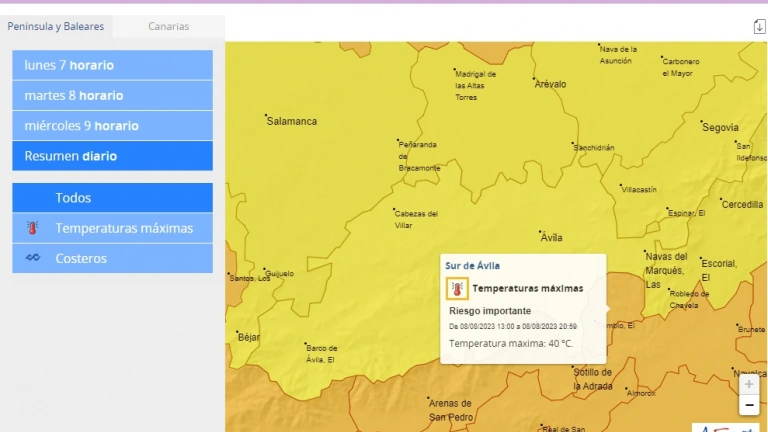Click the download icon at top right
768x432 pixels.
tap(759, 27)
